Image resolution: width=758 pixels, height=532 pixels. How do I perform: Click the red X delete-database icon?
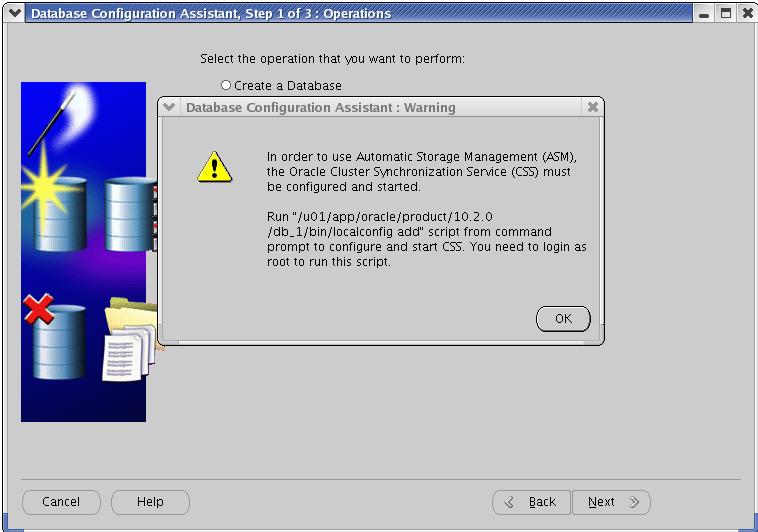coord(39,309)
